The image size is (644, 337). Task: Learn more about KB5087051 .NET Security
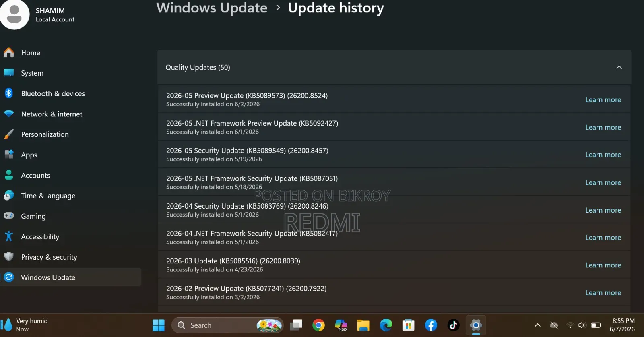pos(603,182)
